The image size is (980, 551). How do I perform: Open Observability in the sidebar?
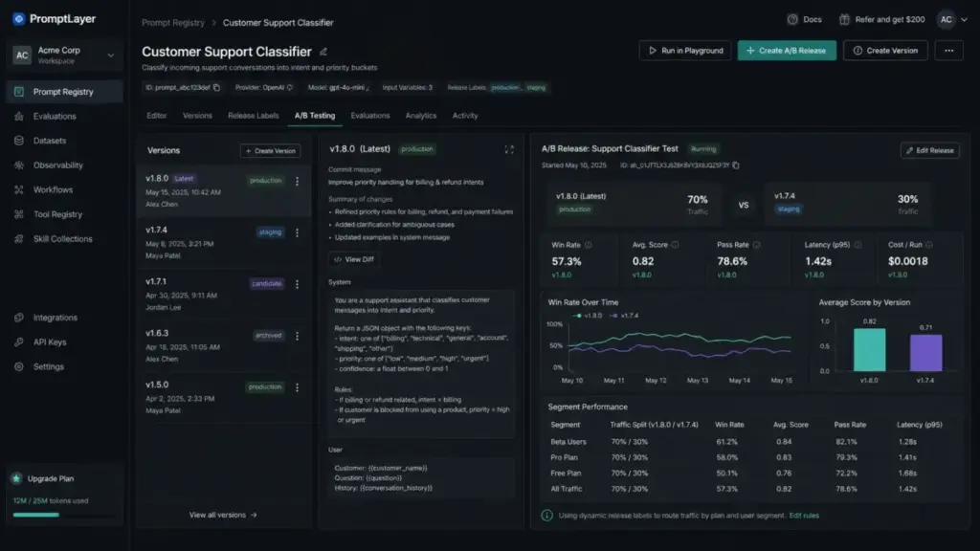coord(64,165)
